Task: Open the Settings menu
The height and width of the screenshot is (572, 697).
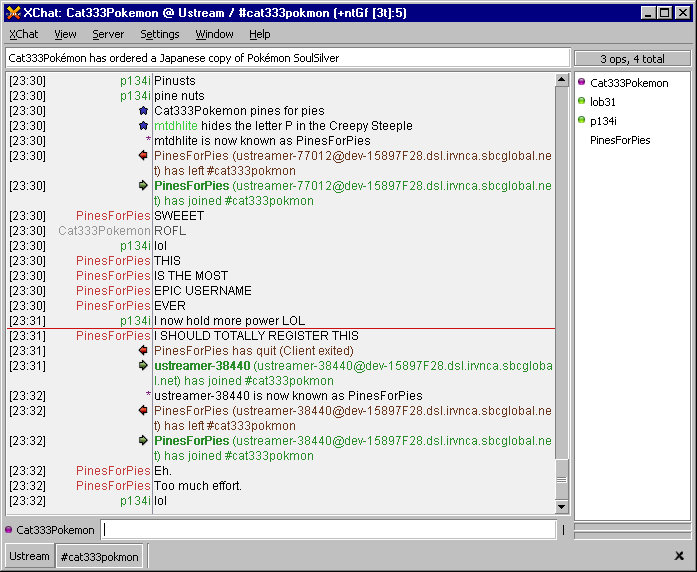Action: 160,34
